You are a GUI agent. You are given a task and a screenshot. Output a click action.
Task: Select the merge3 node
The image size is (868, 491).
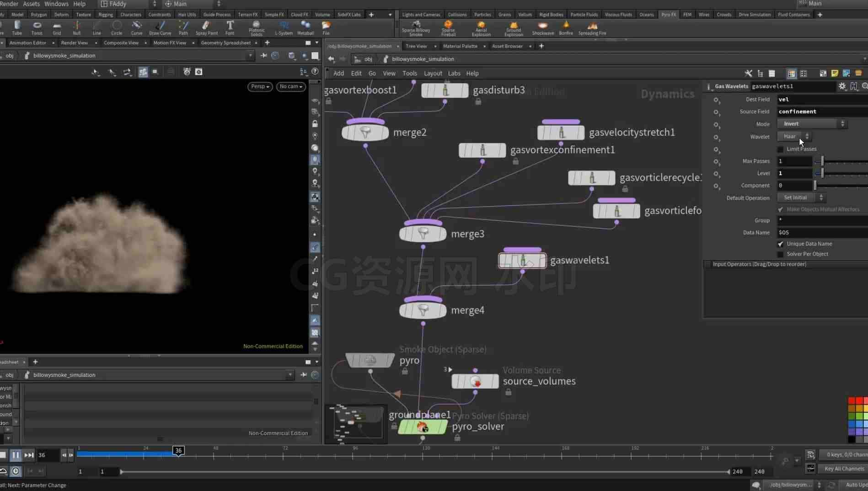pyautogui.click(x=423, y=234)
